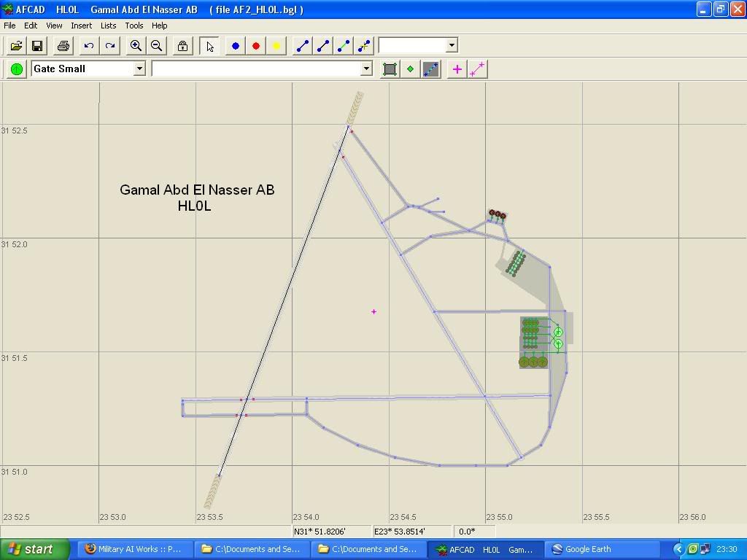The image size is (747, 560).
Task: Click the '31 52.5' latitude grid label
Action: [x=15, y=131]
